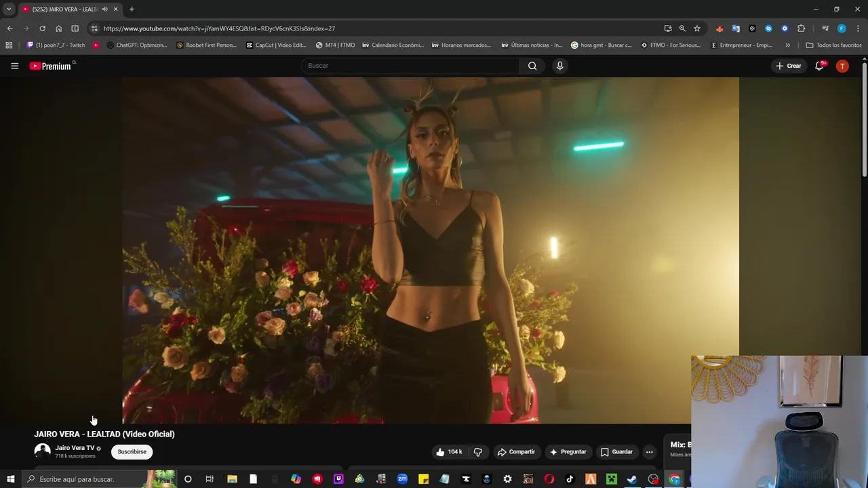Open Chrome three-dot menu
Viewport: 868px width, 488px height.
click(x=859, y=28)
